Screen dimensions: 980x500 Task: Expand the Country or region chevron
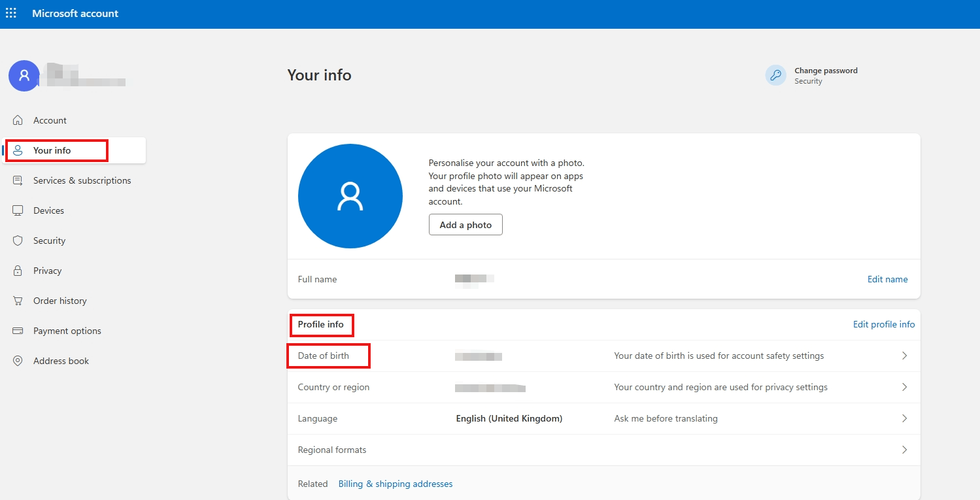click(905, 387)
